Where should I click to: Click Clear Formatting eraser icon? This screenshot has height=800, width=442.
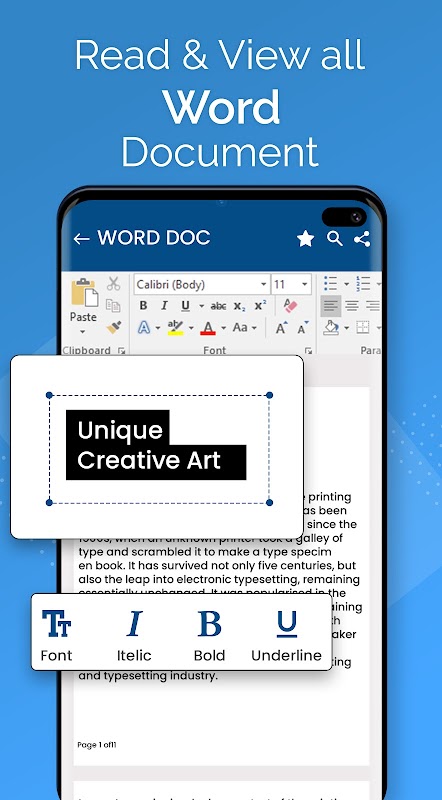[x=290, y=305]
